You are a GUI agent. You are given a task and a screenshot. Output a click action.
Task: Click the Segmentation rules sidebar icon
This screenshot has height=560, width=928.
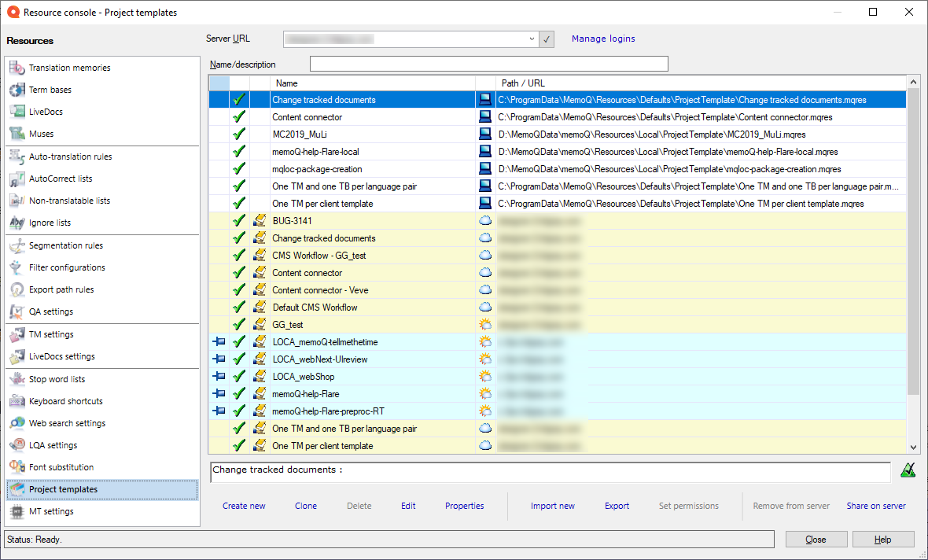coord(16,245)
